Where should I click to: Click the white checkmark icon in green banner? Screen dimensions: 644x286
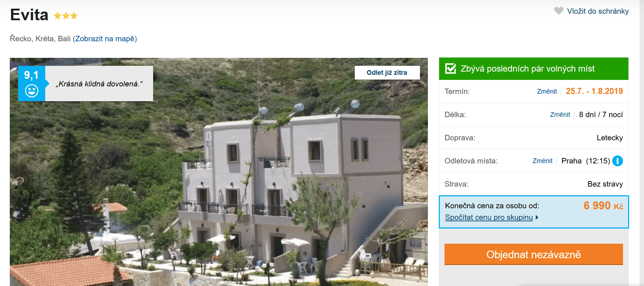[x=450, y=68]
